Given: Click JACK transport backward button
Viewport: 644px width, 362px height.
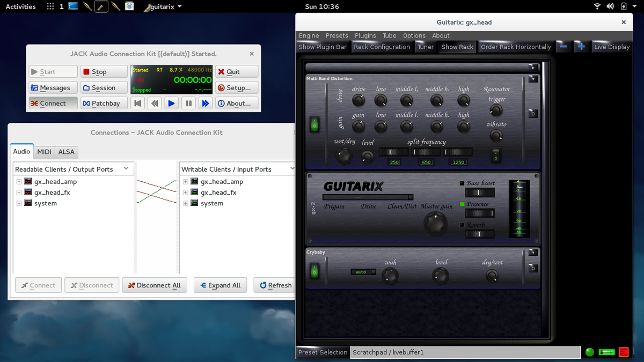Looking at the screenshot, I should point(155,104).
